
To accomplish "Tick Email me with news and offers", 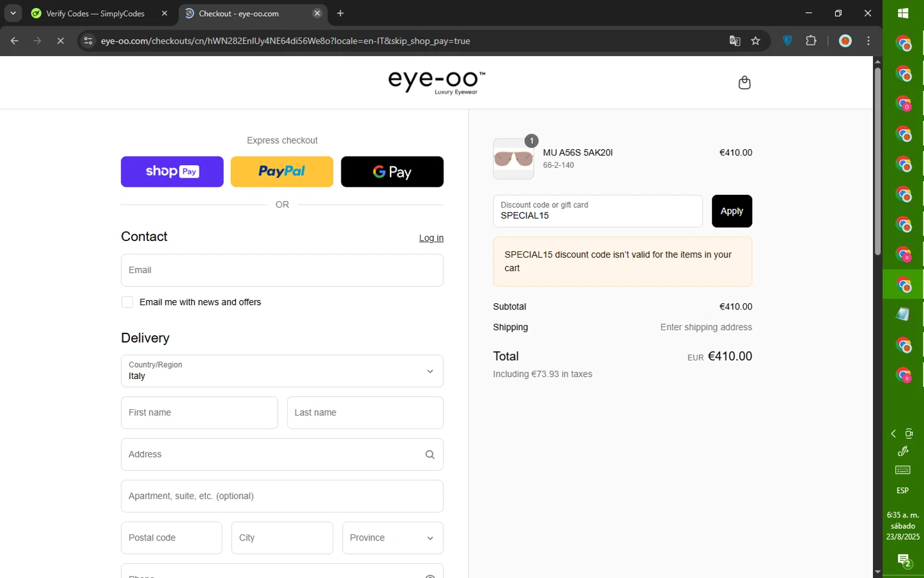I will (127, 302).
